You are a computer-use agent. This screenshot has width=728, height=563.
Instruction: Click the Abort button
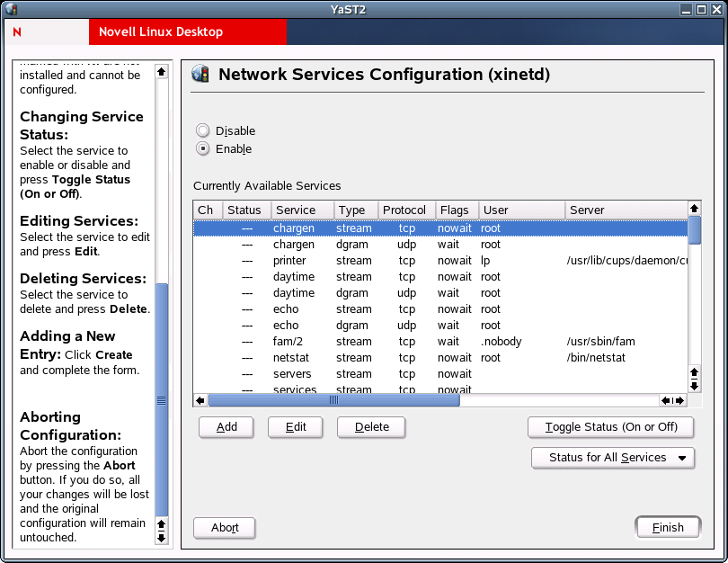225,528
